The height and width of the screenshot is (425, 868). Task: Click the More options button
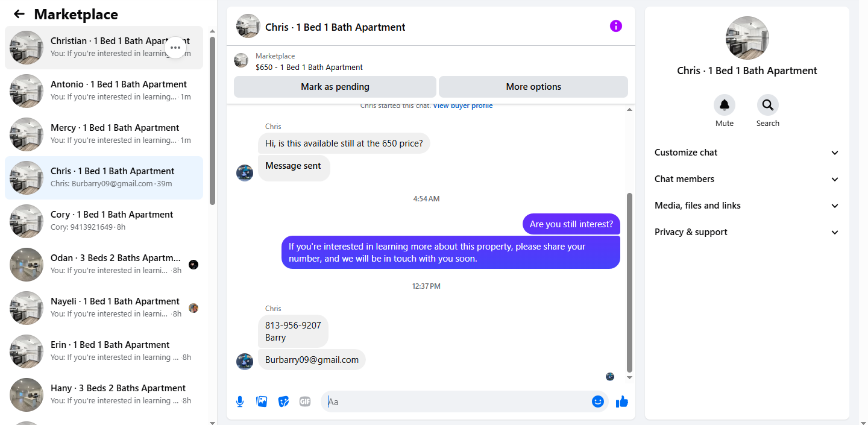pos(533,87)
